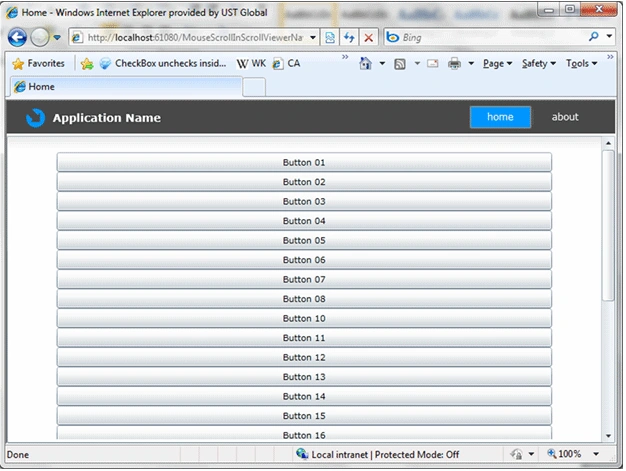626x471 pixels.
Task: Click the 'Done' status bar text
Action: (18, 455)
